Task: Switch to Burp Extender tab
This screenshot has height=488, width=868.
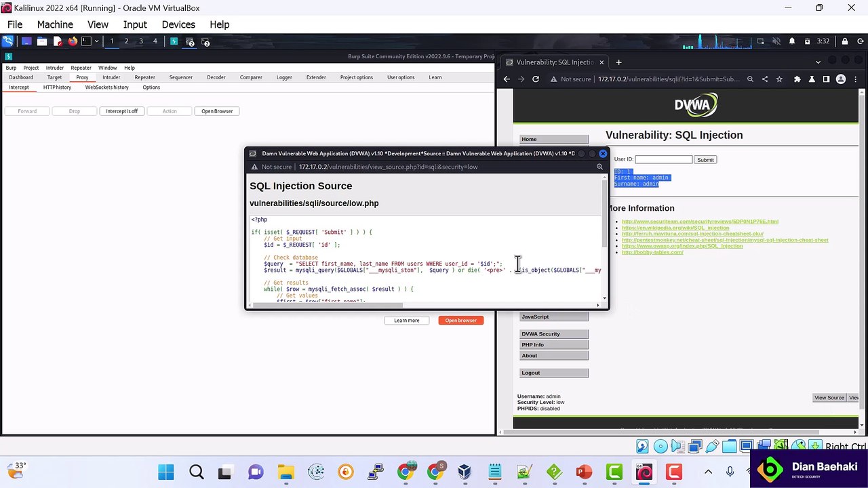Action: [x=316, y=77]
